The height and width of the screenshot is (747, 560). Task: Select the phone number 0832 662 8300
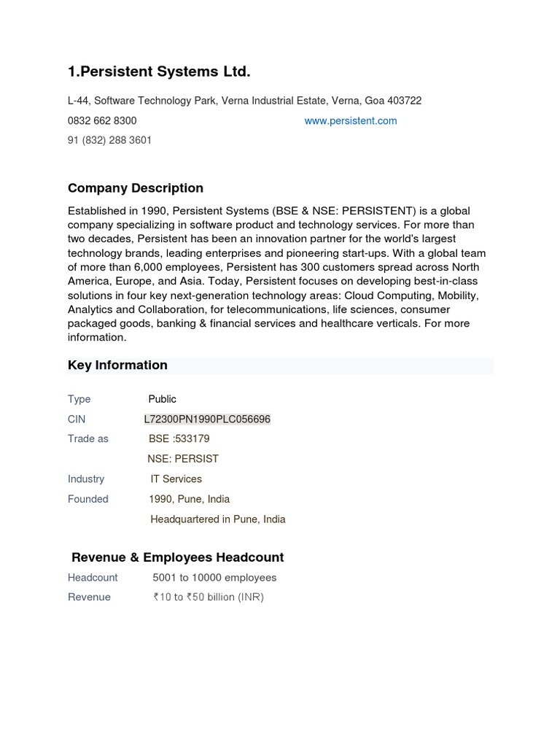tap(102, 121)
